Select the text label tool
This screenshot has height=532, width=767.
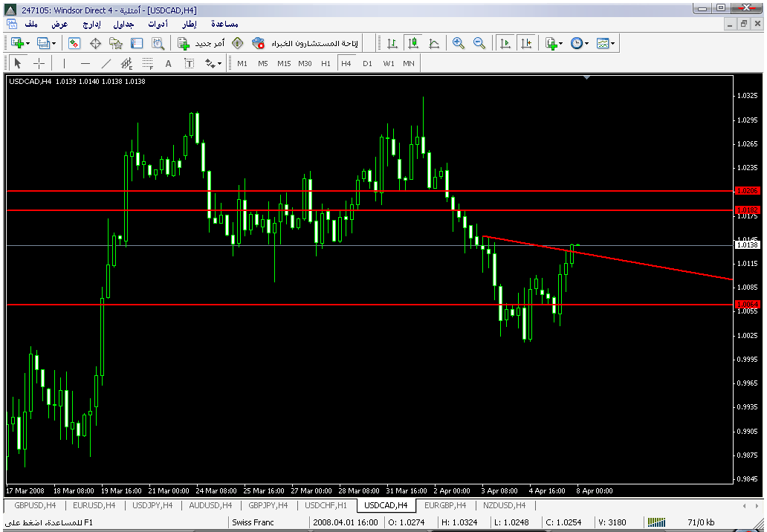click(x=169, y=63)
